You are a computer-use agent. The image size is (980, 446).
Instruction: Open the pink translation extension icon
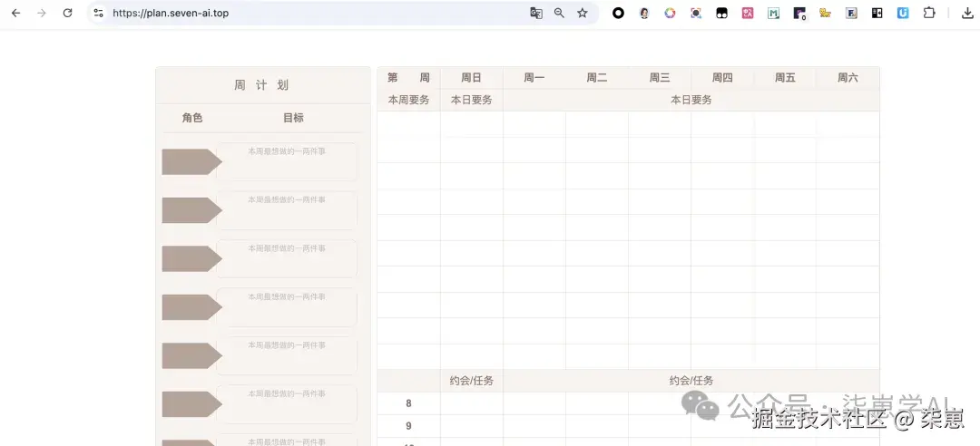[748, 13]
